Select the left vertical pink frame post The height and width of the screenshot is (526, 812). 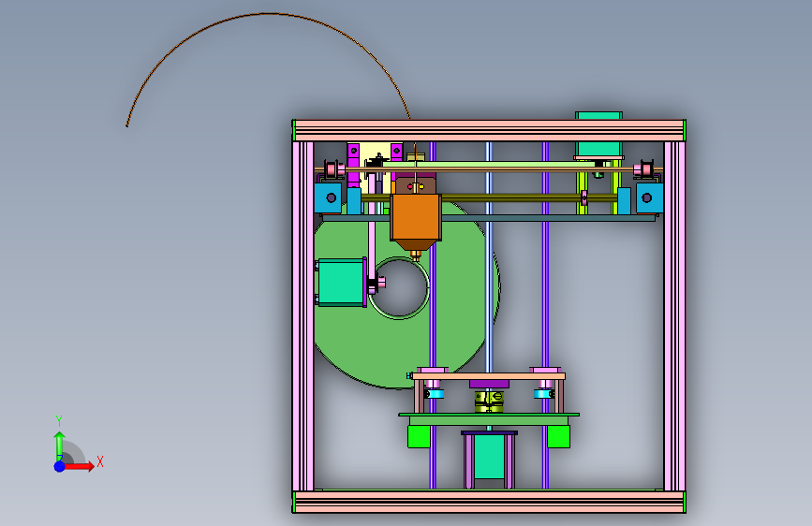(x=303, y=315)
